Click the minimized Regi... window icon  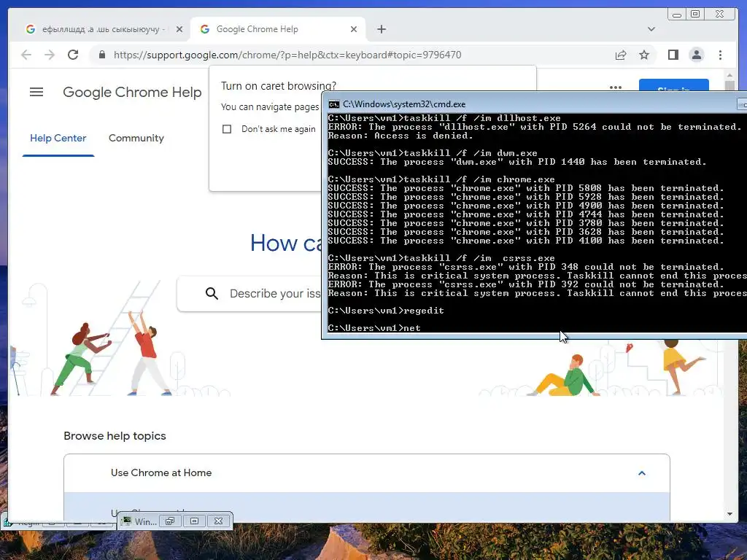pos(7,523)
